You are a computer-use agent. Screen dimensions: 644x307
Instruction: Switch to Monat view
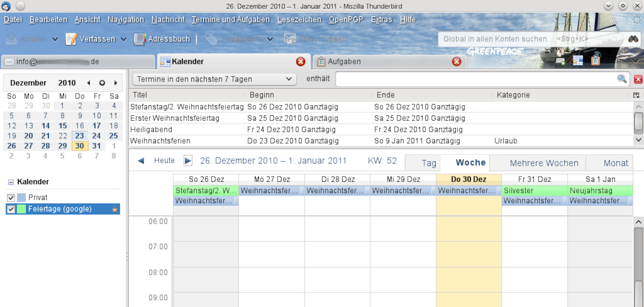click(x=611, y=163)
